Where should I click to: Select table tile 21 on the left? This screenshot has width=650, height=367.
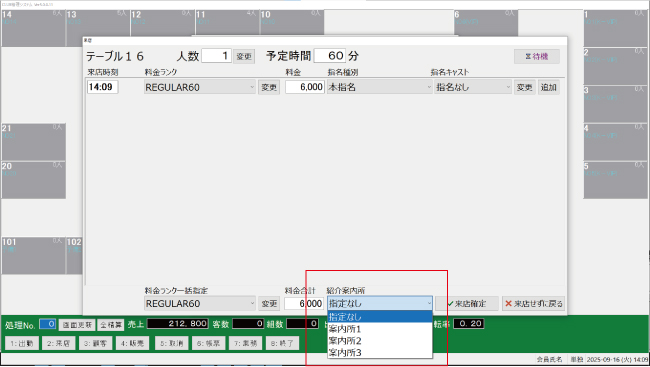point(33,142)
